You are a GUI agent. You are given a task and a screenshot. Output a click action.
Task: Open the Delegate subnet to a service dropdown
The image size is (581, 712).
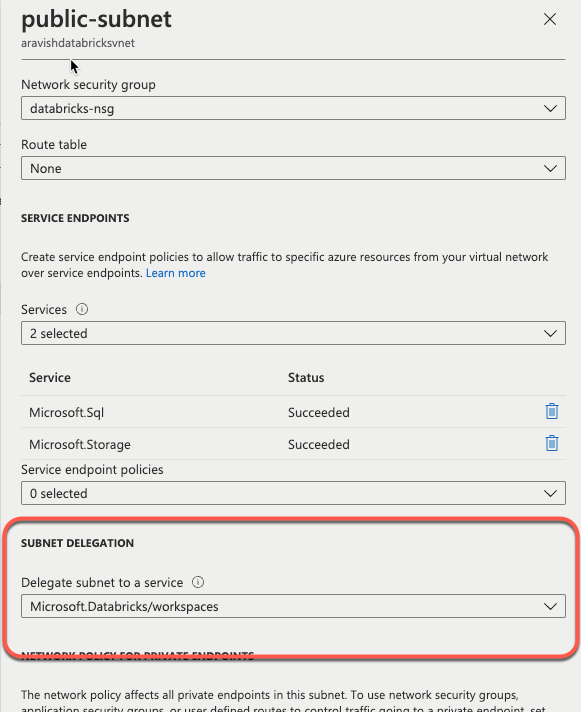(293, 606)
